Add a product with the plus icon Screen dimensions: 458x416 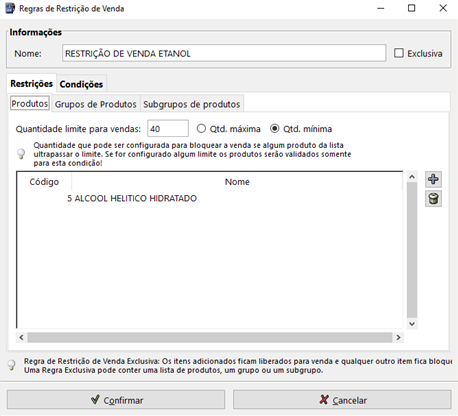(x=433, y=179)
